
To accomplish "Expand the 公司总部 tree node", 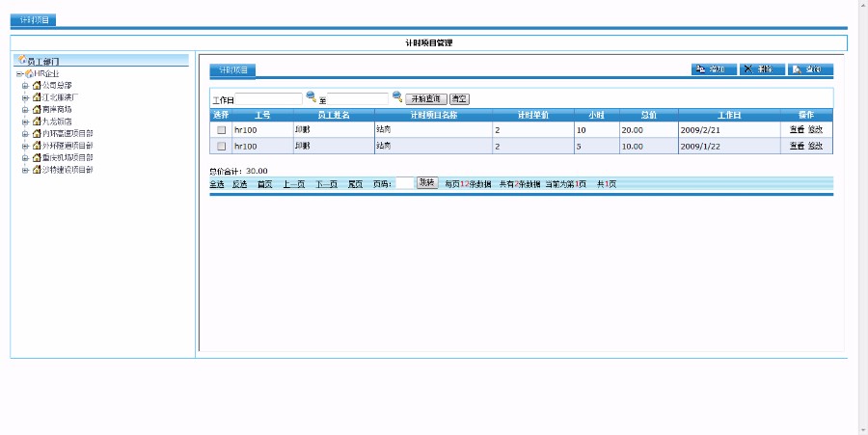I will (25, 86).
